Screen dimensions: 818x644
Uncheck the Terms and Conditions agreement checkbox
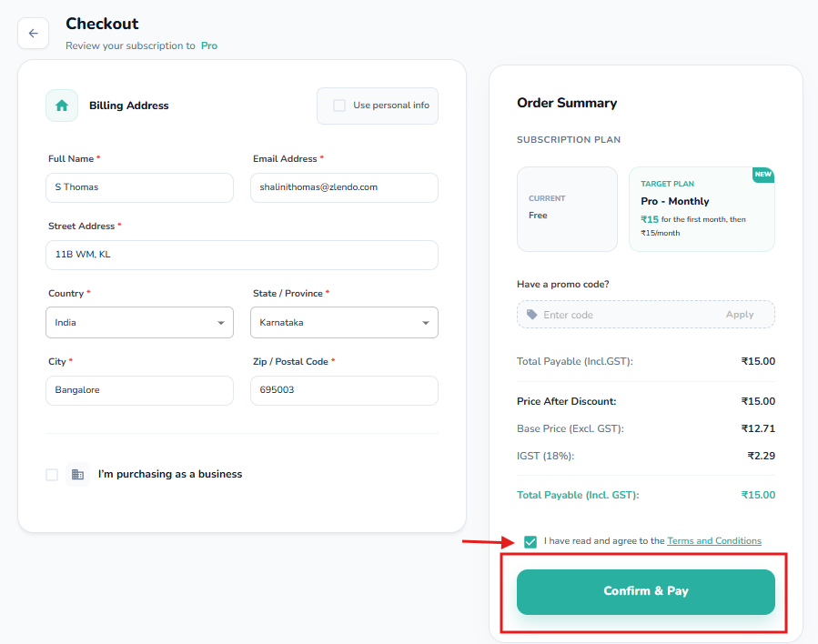(530, 541)
